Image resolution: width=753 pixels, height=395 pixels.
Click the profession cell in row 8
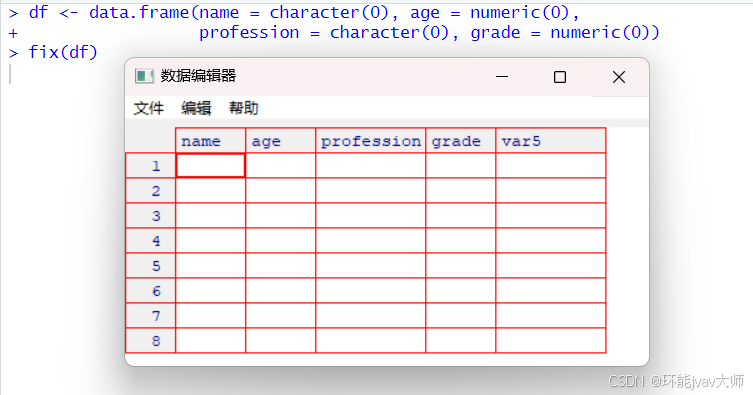(x=370, y=340)
